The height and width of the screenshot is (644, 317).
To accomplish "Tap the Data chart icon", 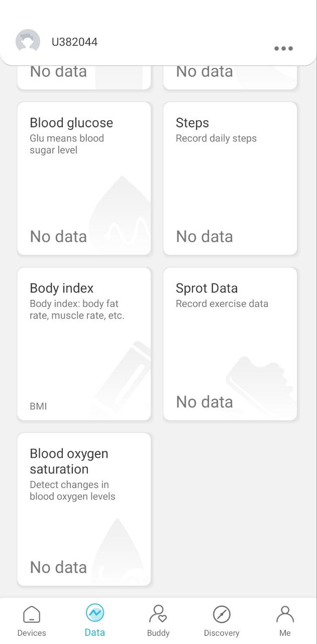I will tap(95, 613).
